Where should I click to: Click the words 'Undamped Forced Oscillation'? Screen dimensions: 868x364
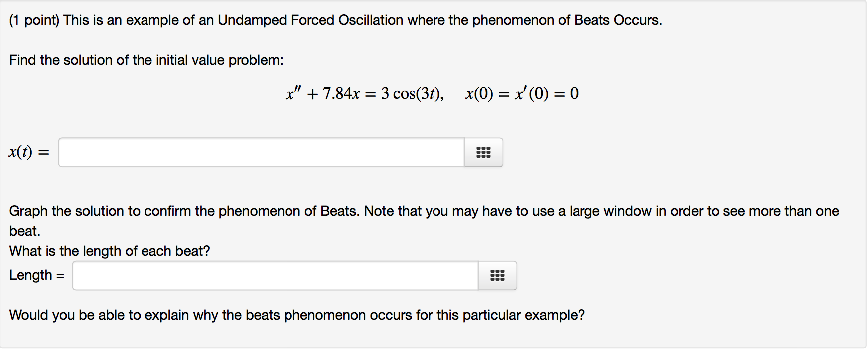pyautogui.click(x=310, y=20)
